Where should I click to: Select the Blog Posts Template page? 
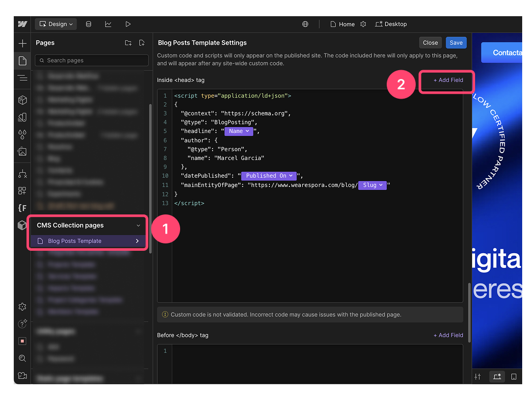75,241
